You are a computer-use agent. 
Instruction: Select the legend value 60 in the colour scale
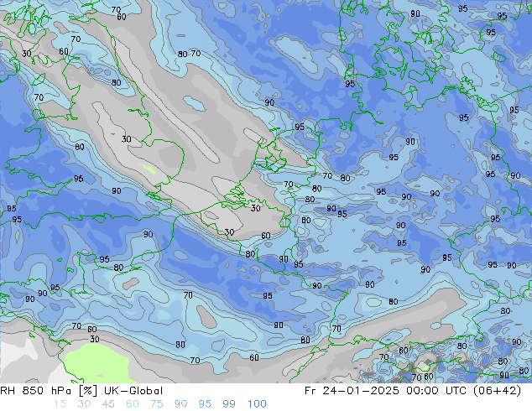tap(133, 404)
